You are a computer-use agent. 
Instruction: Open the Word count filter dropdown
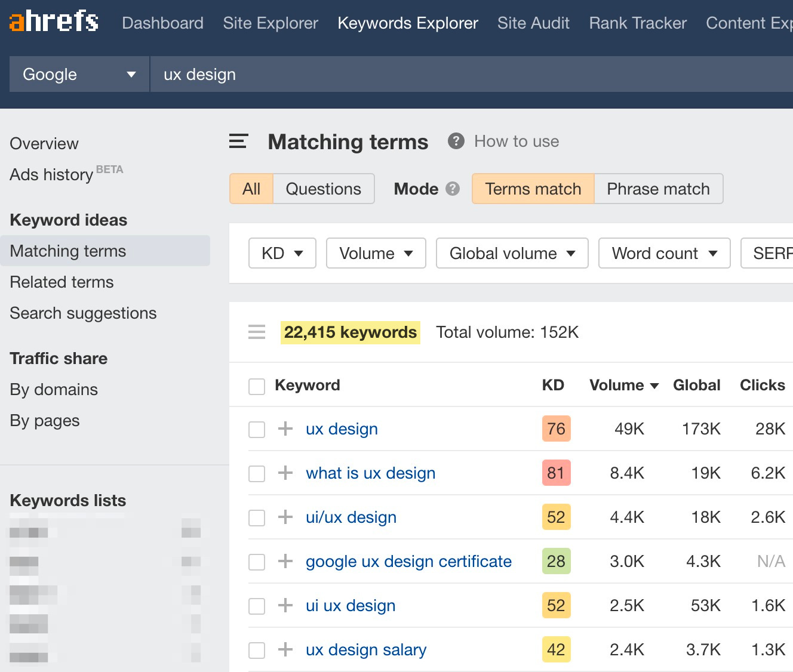coord(663,253)
